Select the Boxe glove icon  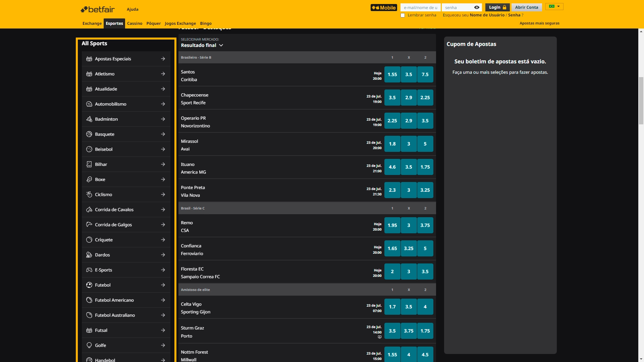89,179
